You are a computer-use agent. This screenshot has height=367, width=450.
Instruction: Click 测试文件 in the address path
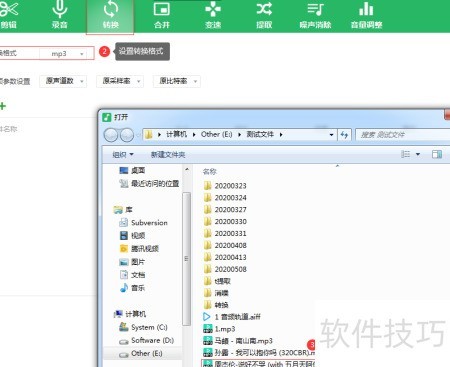coord(260,134)
